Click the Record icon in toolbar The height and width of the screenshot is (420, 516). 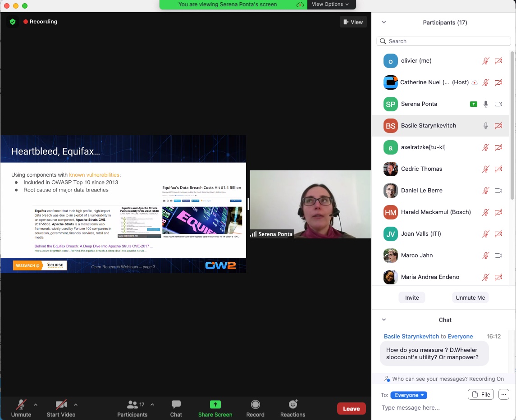click(x=256, y=404)
